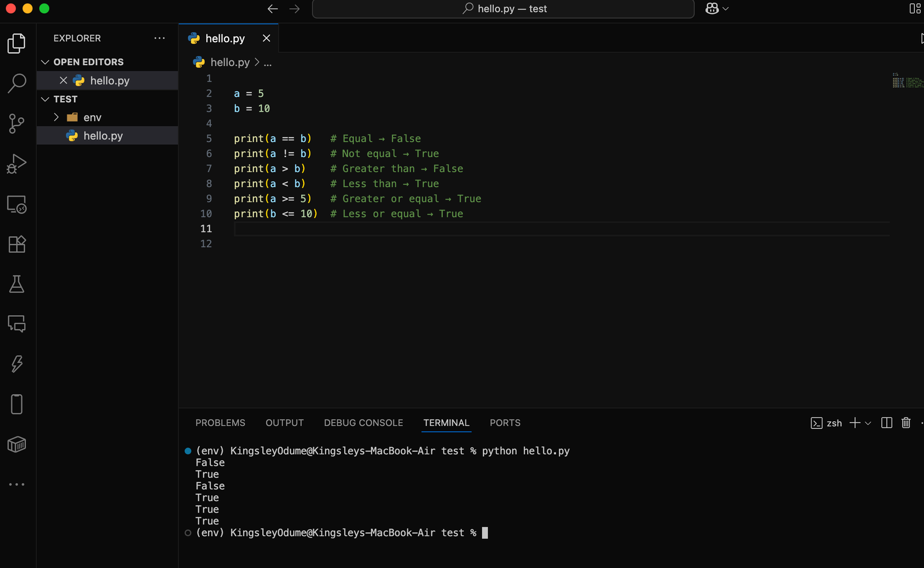924x568 pixels.
Task: Click the hello.py search field in the title bar
Action: click(x=502, y=9)
